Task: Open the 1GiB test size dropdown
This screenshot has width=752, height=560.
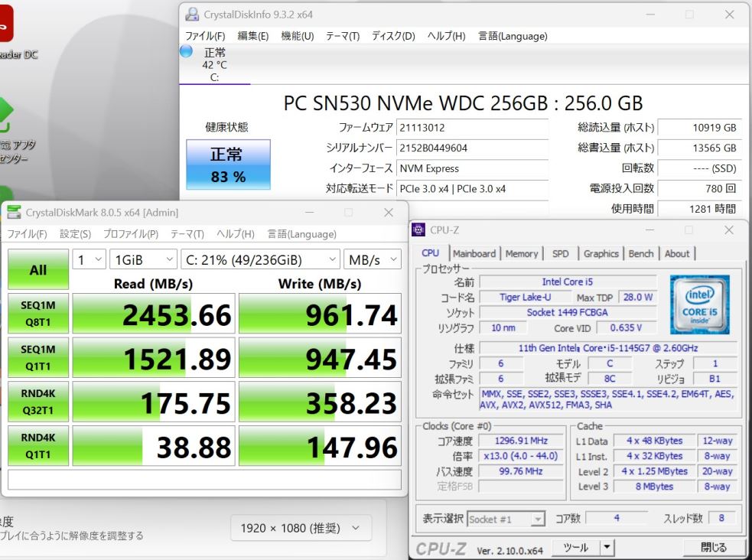Action: [143, 259]
